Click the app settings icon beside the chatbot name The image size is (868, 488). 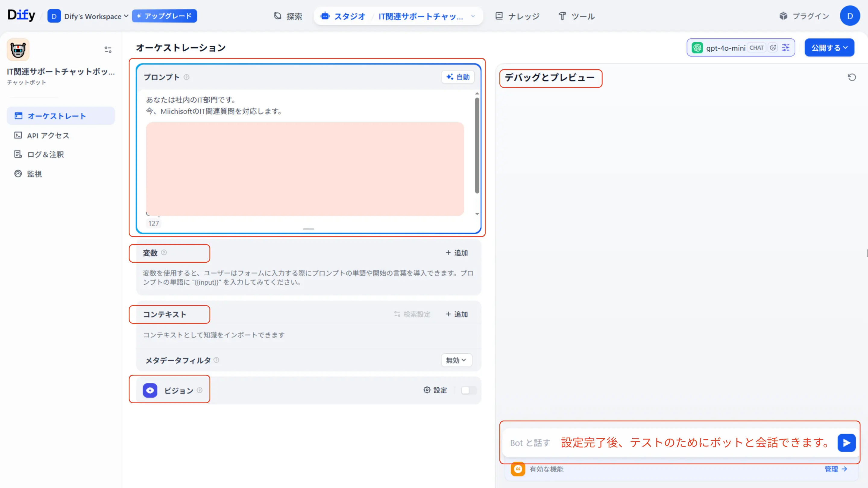(x=108, y=49)
